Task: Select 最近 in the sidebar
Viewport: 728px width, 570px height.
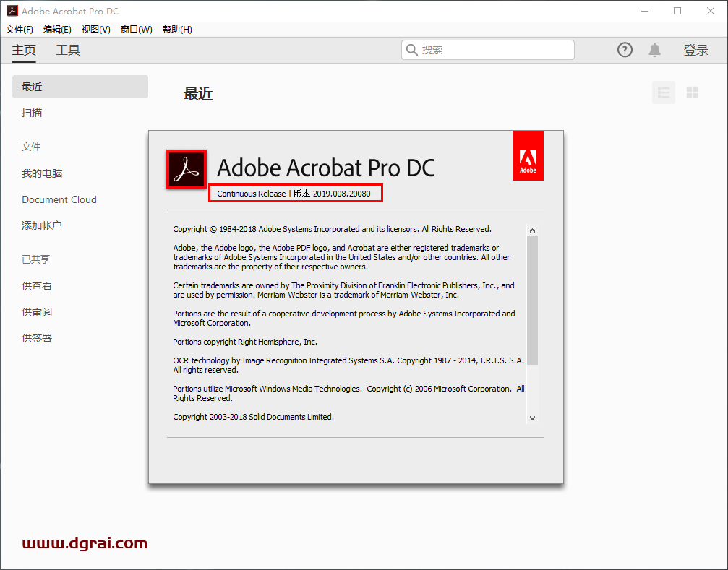Action: pyautogui.click(x=80, y=87)
